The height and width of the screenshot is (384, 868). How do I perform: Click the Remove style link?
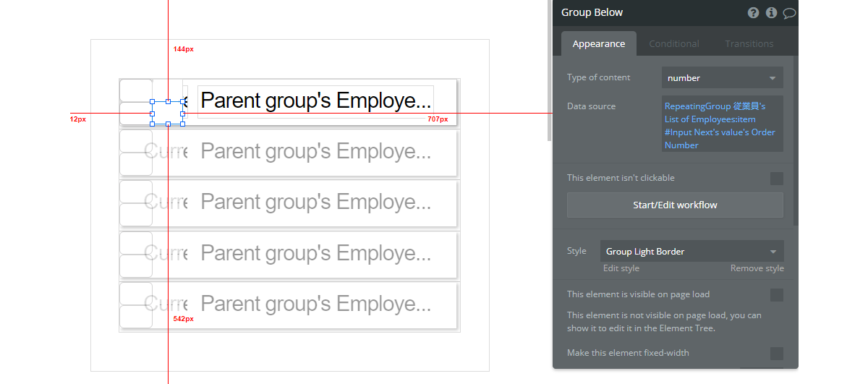757,268
